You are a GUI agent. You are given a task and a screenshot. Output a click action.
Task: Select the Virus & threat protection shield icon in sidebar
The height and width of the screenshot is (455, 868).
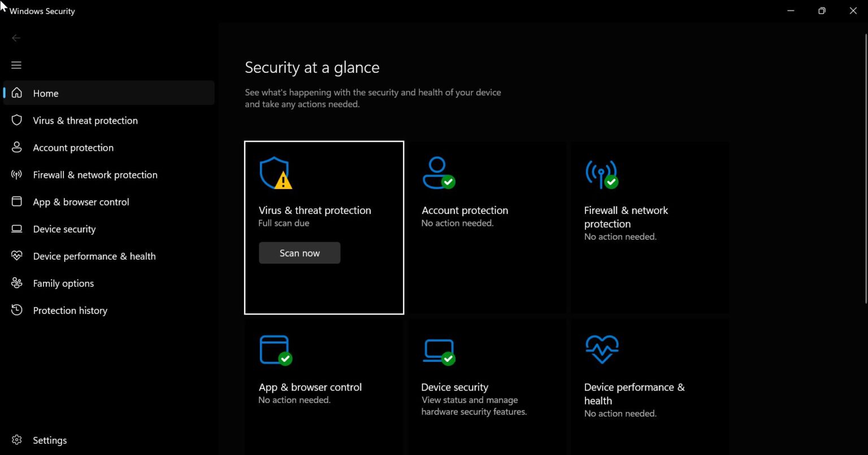point(16,120)
